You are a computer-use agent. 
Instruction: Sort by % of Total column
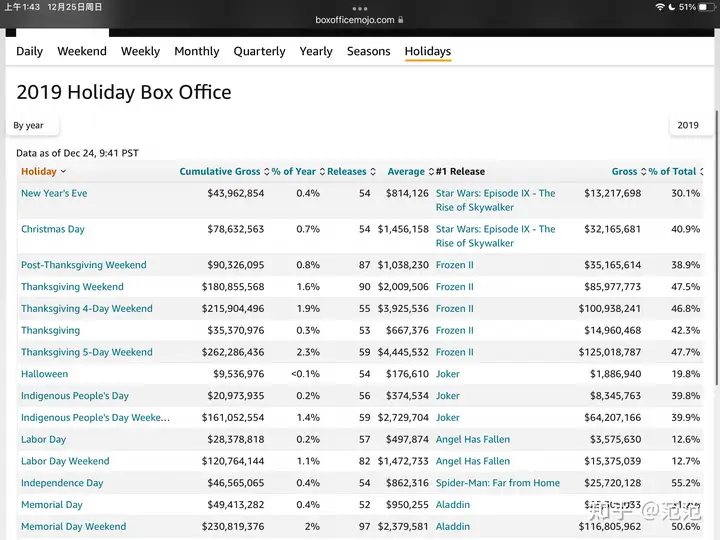coord(675,172)
